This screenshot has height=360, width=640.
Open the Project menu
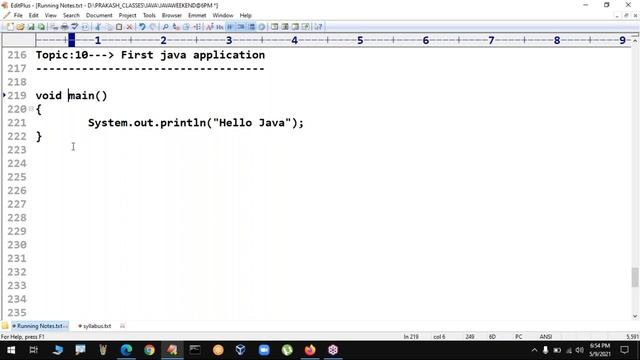pos(127,15)
